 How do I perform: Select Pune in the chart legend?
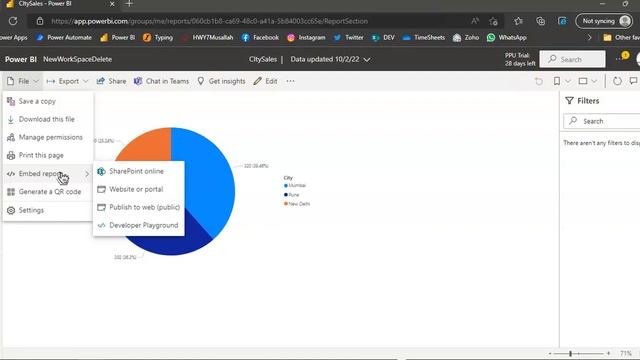[291, 195]
